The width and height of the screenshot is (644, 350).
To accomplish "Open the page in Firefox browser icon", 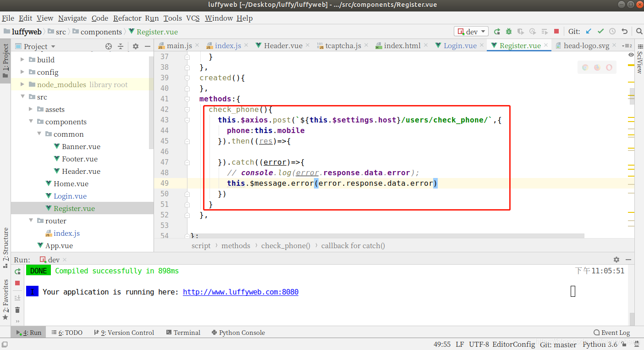I will [597, 67].
